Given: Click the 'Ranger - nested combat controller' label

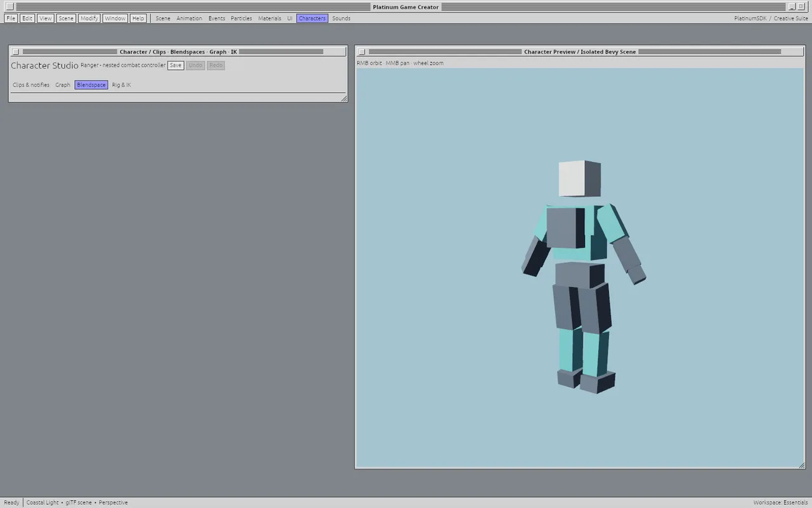Looking at the screenshot, I should coord(123,65).
